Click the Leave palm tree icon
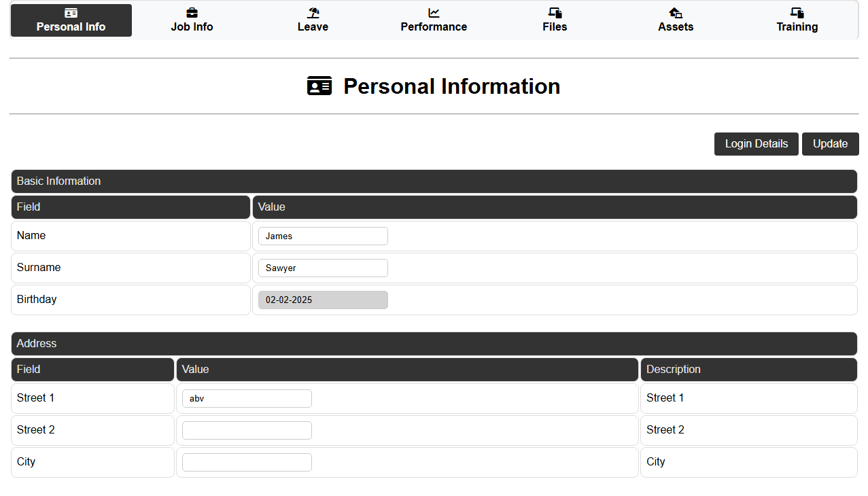 pos(313,12)
